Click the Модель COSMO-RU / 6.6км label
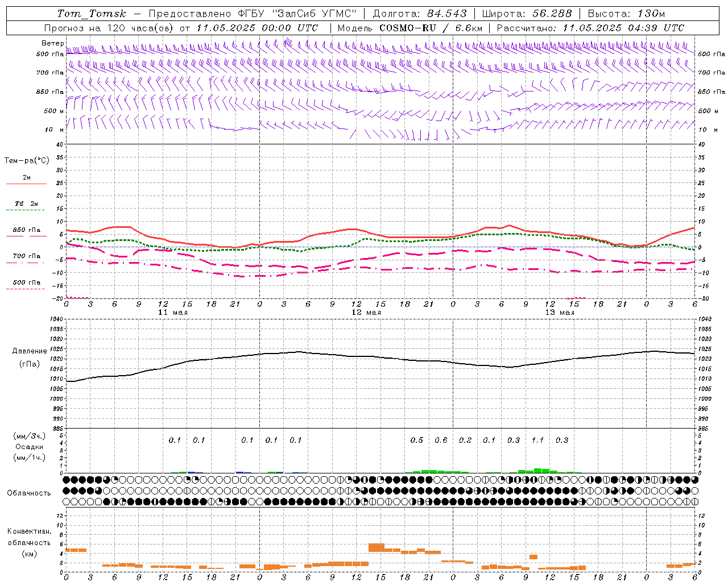 (410, 28)
